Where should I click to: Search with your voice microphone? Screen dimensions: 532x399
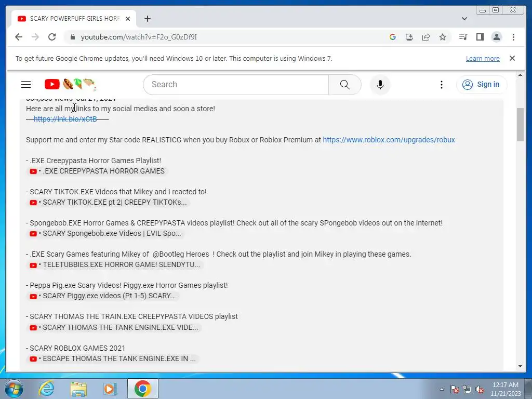tap(380, 85)
